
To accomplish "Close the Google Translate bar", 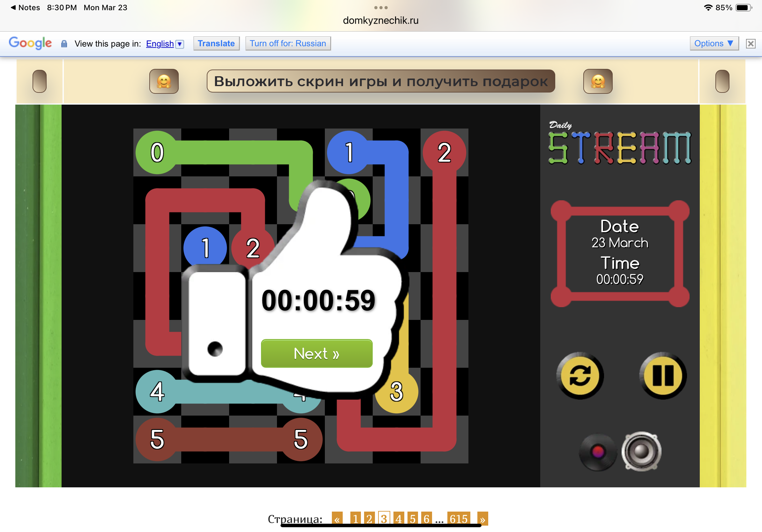I will click(751, 43).
